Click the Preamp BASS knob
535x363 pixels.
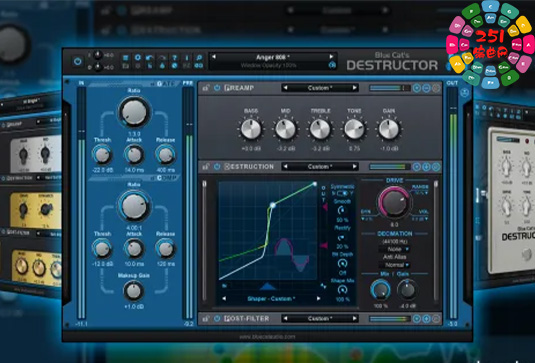[x=251, y=129]
